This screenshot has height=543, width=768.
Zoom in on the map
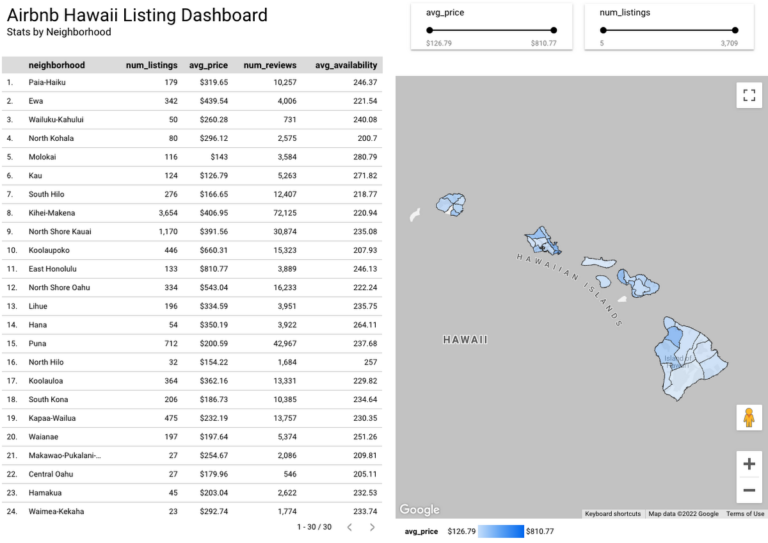[x=749, y=464]
